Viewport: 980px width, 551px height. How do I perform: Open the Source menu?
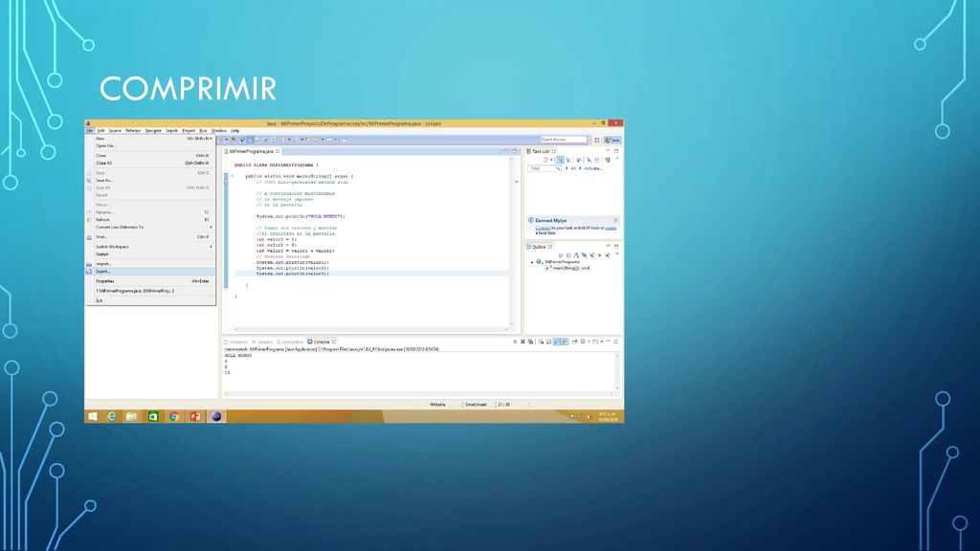point(115,130)
